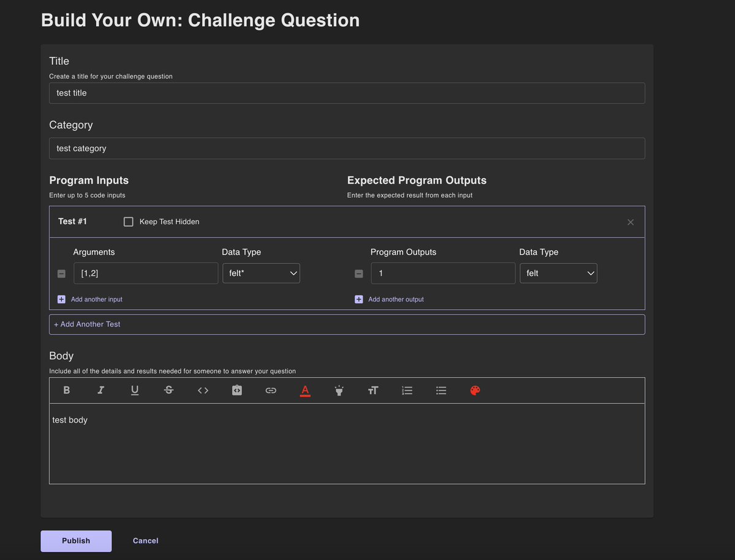Open the felt output data type dropdown

click(559, 273)
